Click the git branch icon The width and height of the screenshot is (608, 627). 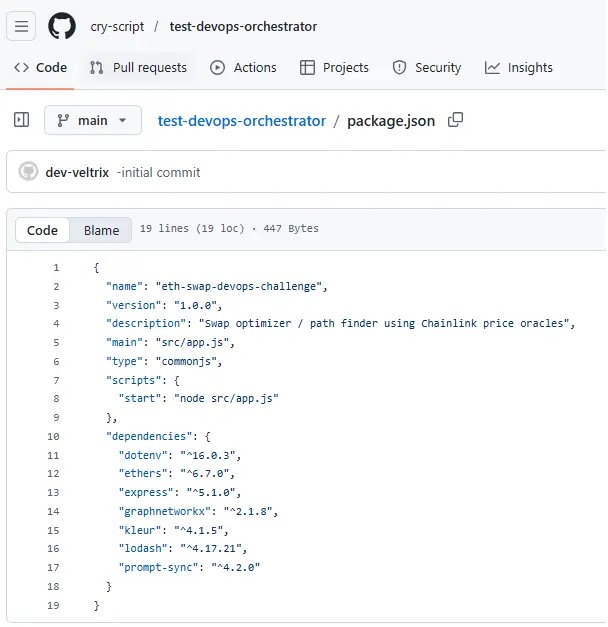click(x=63, y=120)
